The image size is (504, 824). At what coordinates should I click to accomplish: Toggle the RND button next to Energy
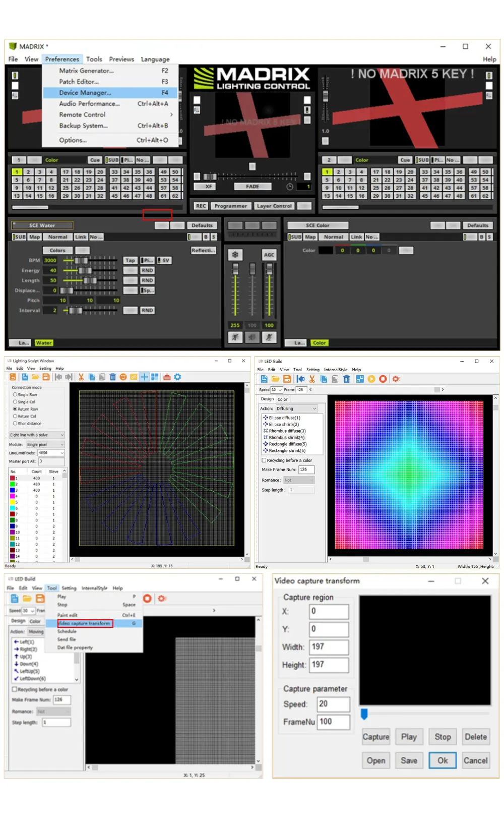tap(147, 270)
